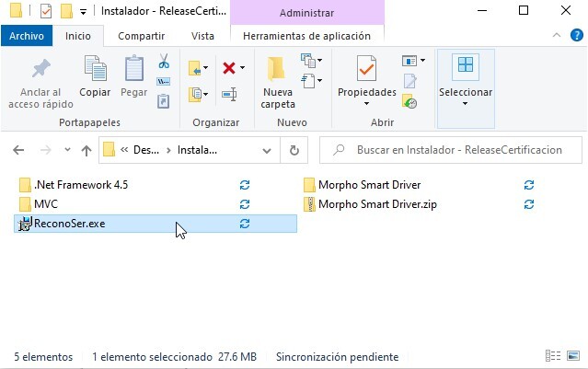Create a folder with Nueva carpeta
The image size is (588, 369).
tap(277, 79)
